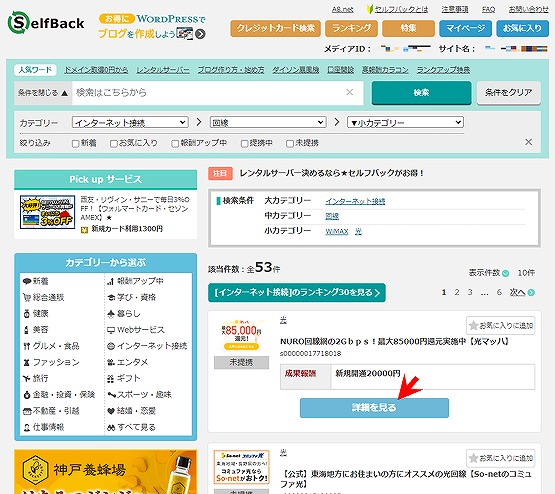This screenshot has height=494, width=555.
Task: Click ドメイン取得0円から popular word link
Action: (96, 70)
